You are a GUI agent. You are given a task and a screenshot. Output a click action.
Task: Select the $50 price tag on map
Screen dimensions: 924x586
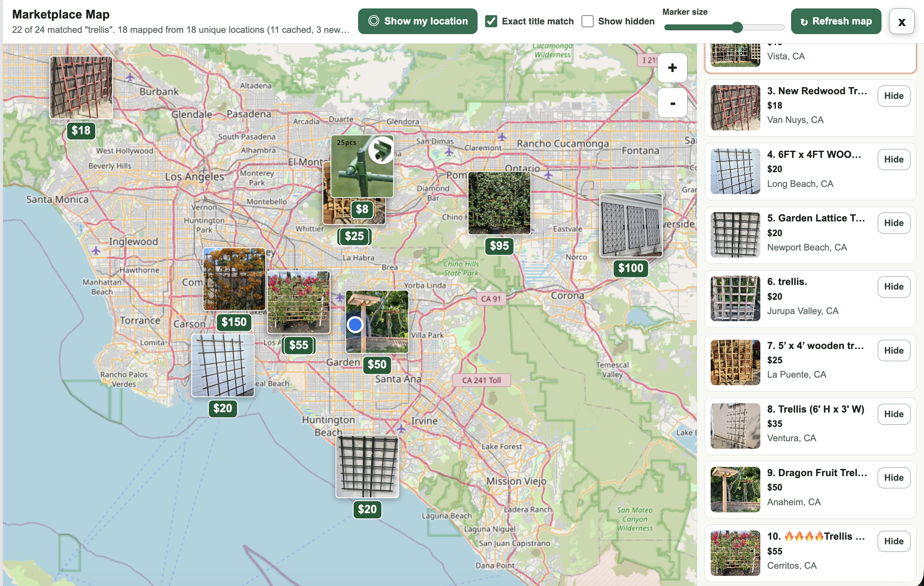click(377, 365)
